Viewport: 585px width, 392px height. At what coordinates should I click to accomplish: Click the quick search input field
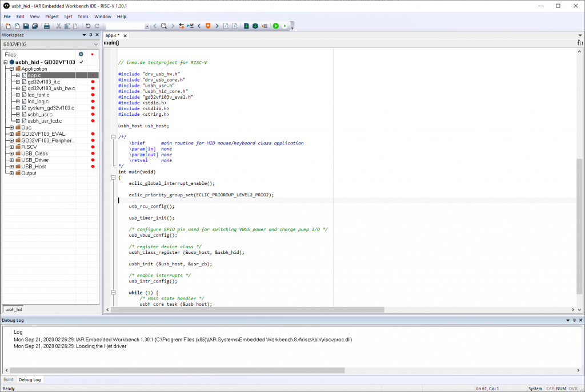click(x=125, y=26)
